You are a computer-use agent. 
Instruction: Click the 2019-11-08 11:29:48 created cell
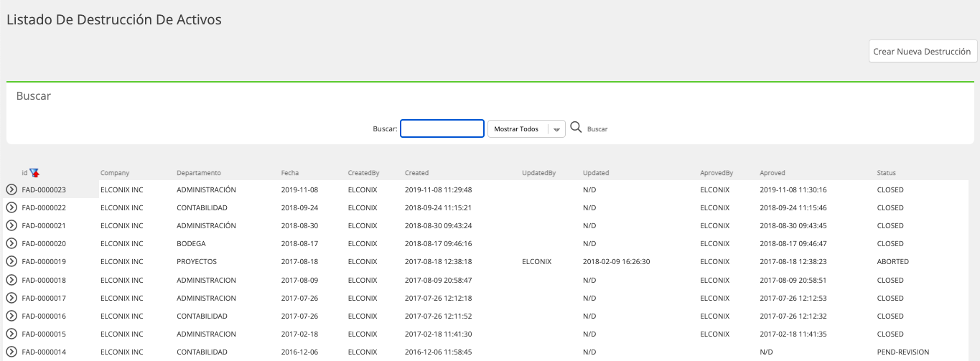tap(439, 190)
